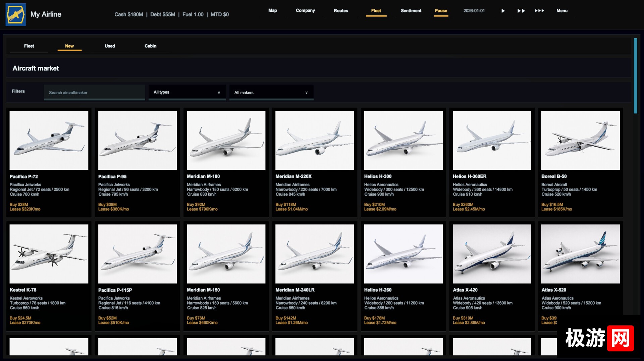Viewport: 644px width, 361px height.
Task: Open the Fleet section in top navigation
Action: pyautogui.click(x=376, y=11)
